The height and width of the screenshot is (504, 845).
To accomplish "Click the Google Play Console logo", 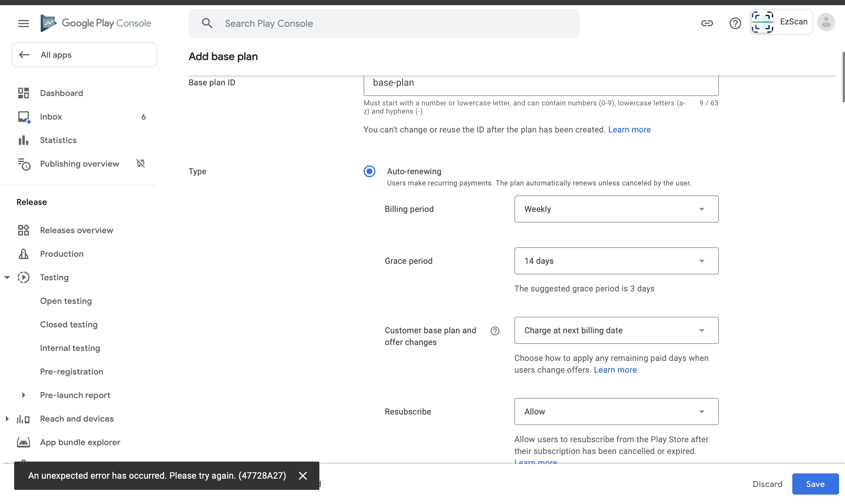I will 95,23.
